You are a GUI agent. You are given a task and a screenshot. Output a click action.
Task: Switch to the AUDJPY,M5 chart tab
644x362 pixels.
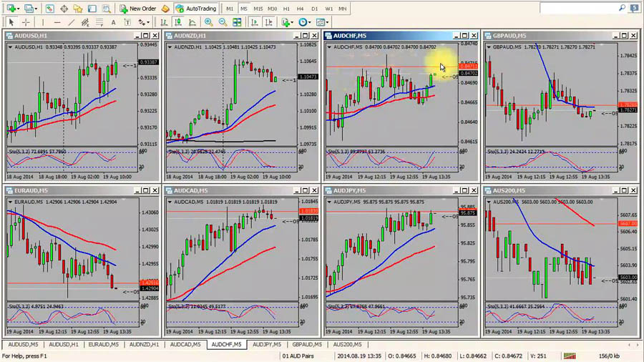(267, 344)
